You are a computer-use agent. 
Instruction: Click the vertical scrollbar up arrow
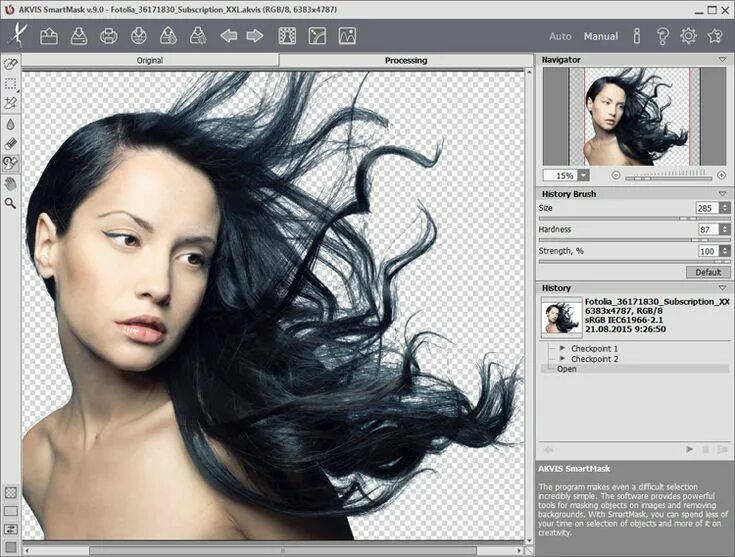tap(529, 72)
